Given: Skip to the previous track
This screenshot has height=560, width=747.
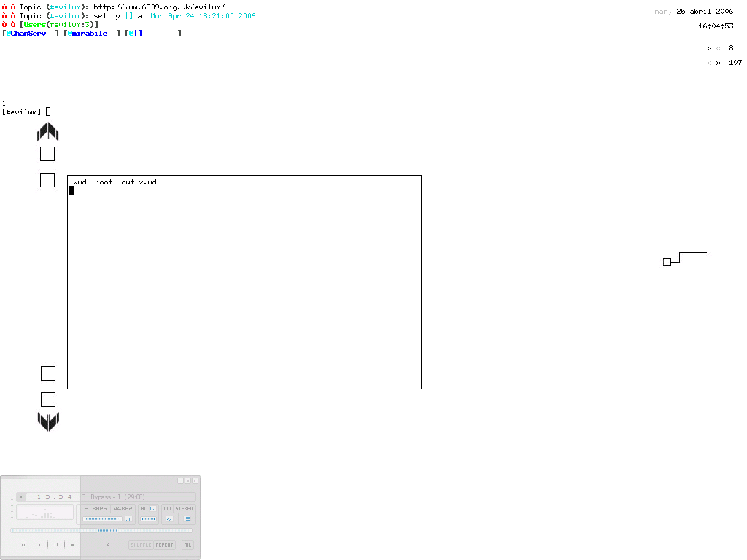Looking at the screenshot, I should [x=23, y=545].
